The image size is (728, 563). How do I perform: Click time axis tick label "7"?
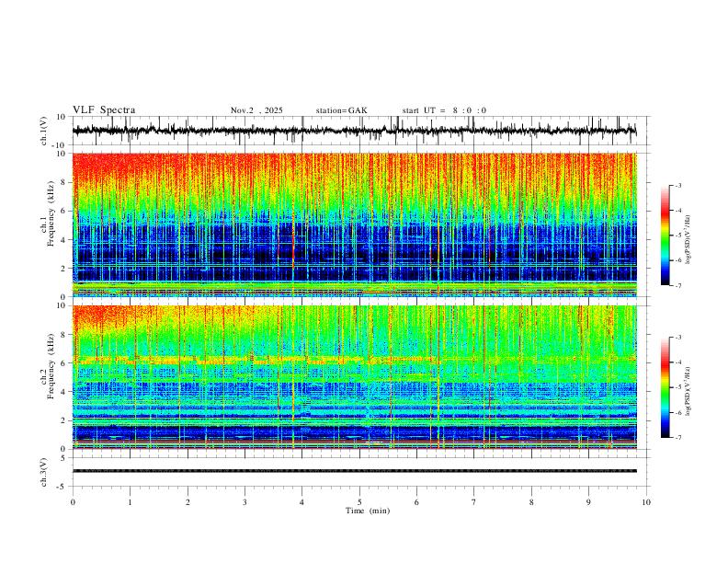pyautogui.click(x=474, y=502)
